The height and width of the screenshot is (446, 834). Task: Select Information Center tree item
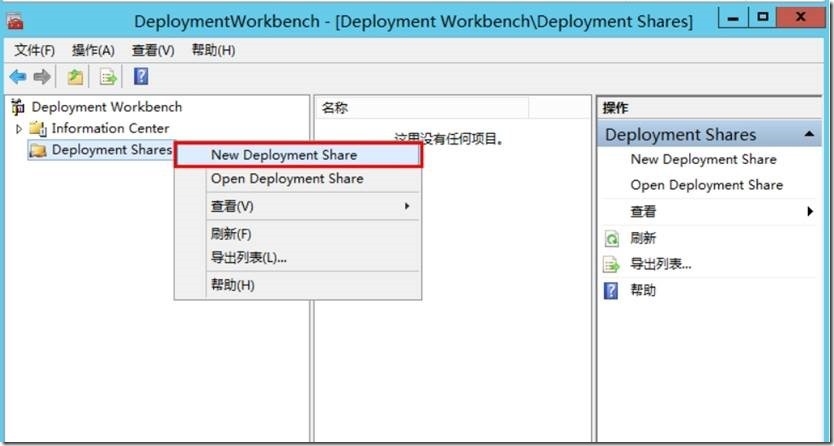click(110, 129)
